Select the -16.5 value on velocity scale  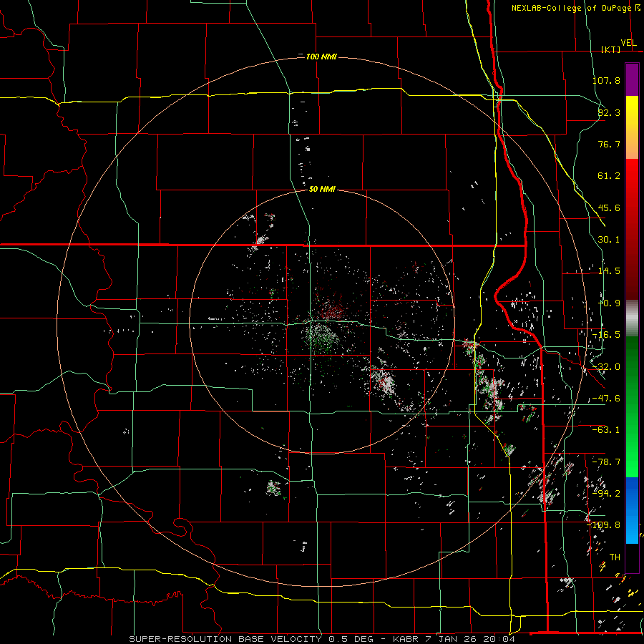tap(606, 335)
